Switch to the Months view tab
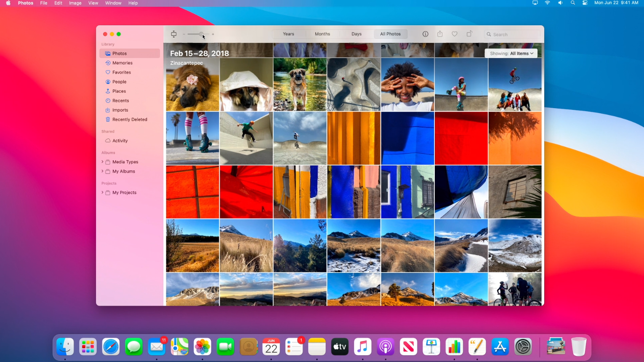 click(x=322, y=34)
